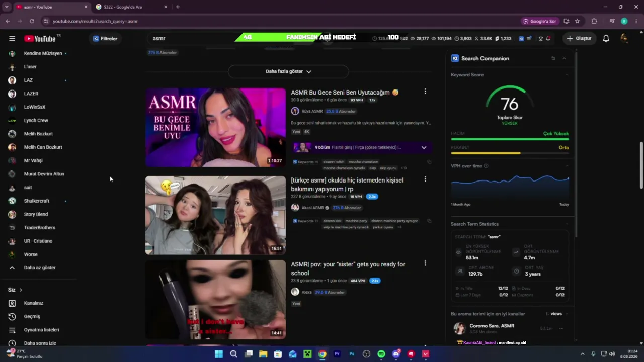Image resolution: width=644 pixels, height=362 pixels.
Task: Collapse the Search Companion panel
Action: (564, 58)
